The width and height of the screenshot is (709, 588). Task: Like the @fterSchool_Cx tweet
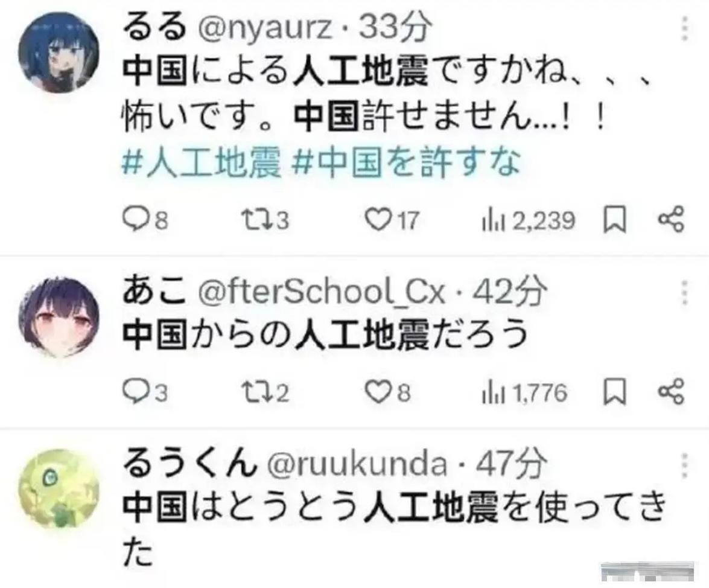388,392
